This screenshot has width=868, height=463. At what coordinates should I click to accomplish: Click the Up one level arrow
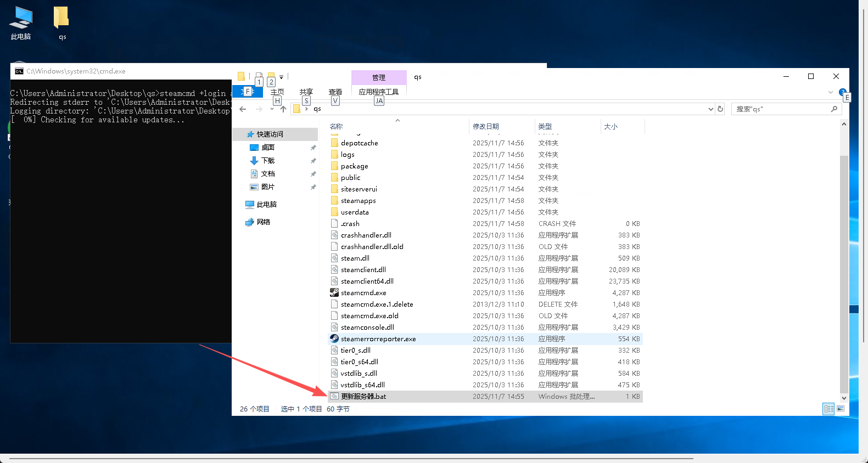point(283,109)
